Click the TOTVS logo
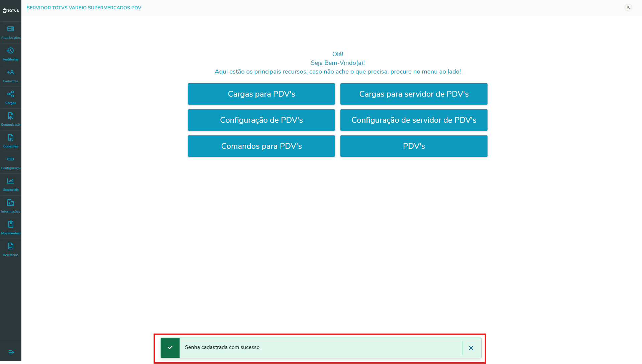Viewport: 642px width, 364px height. point(11,11)
